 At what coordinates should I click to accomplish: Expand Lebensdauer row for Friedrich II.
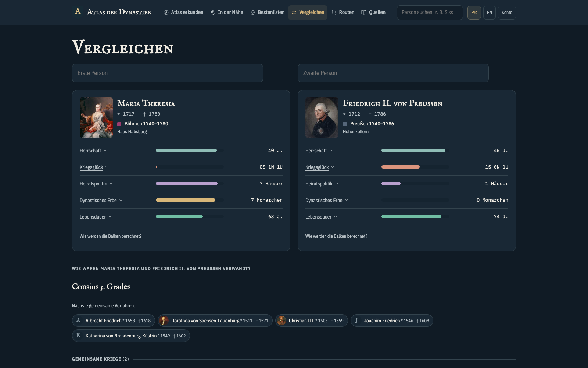tap(321, 217)
